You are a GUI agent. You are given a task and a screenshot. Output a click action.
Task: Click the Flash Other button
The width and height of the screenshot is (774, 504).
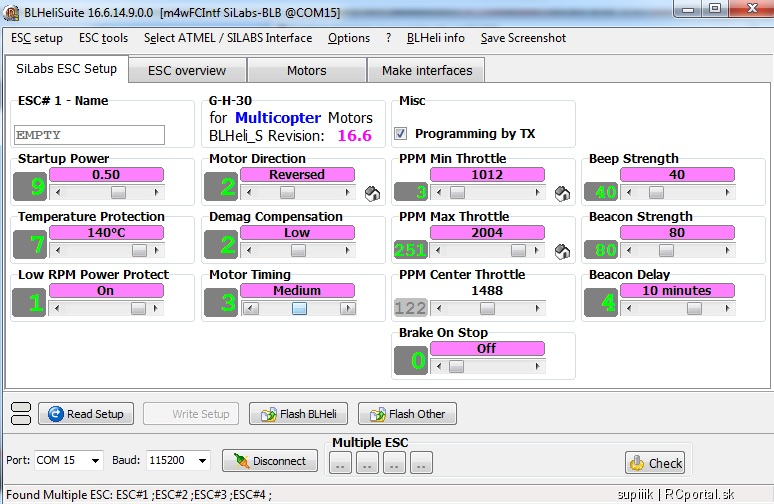coord(407,414)
